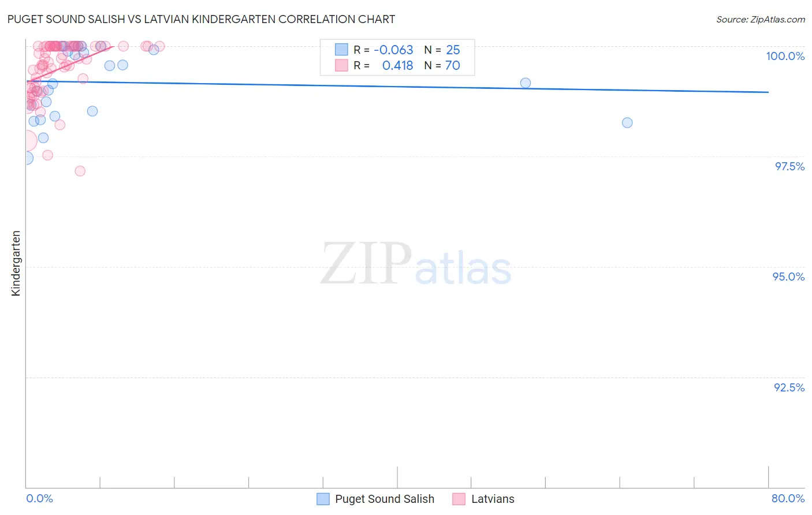Click the chart title text
812x515 pixels.
click(201, 19)
